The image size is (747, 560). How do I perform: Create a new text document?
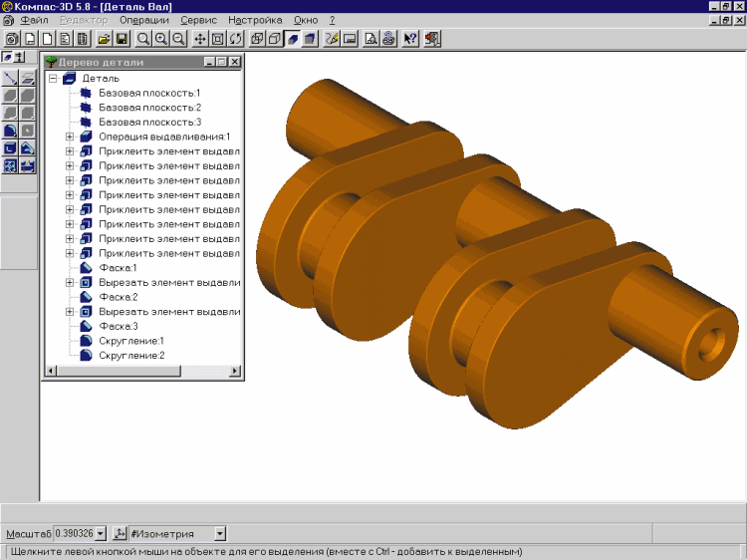point(66,39)
